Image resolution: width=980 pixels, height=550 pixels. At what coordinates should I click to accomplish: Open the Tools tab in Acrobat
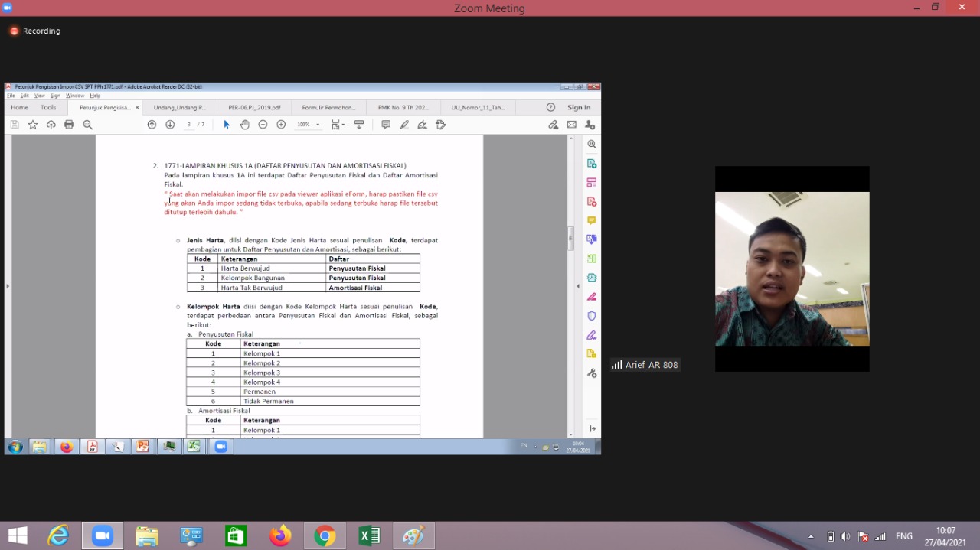48,108
